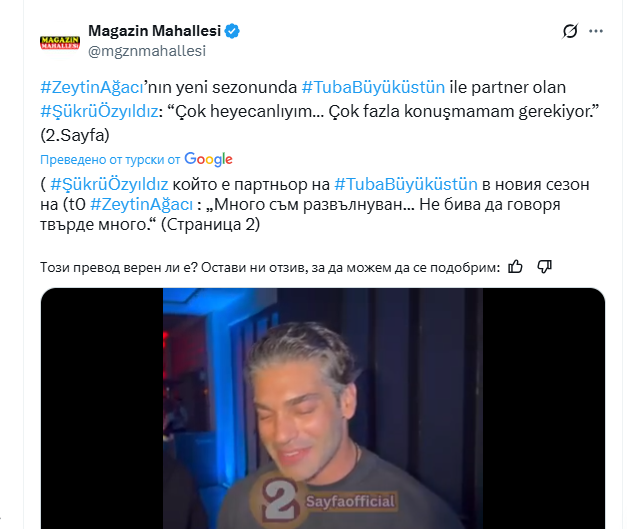Click the Grok slashed-circle icon
This screenshot has width=627, height=529.
click(570, 31)
